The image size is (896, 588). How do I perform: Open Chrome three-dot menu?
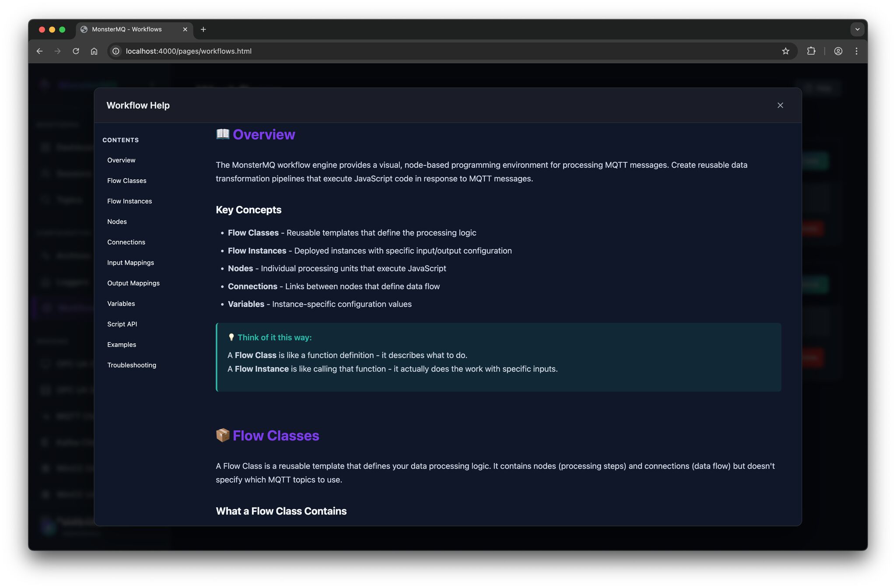(856, 51)
